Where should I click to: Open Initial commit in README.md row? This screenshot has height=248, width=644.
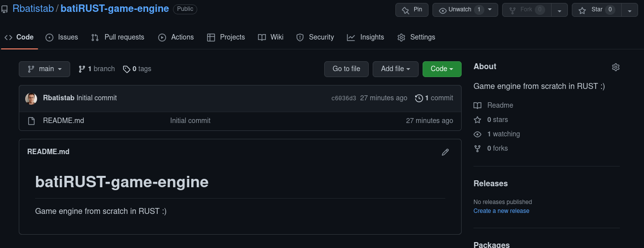click(x=190, y=121)
